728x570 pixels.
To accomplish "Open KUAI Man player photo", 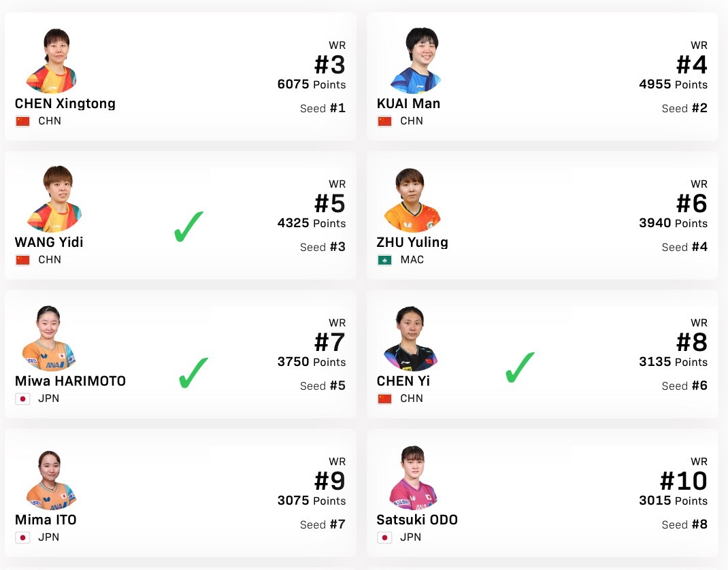I will click(416, 61).
